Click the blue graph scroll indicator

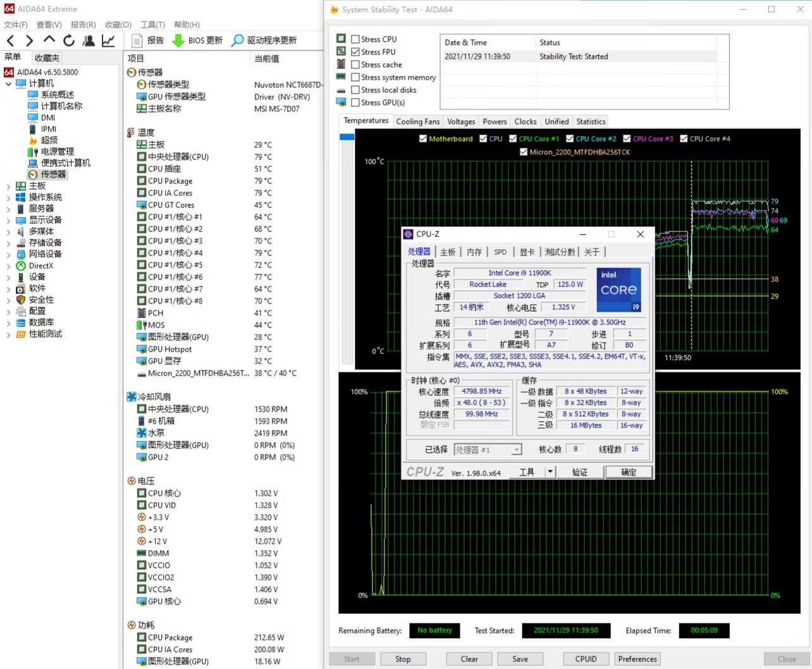point(347,137)
